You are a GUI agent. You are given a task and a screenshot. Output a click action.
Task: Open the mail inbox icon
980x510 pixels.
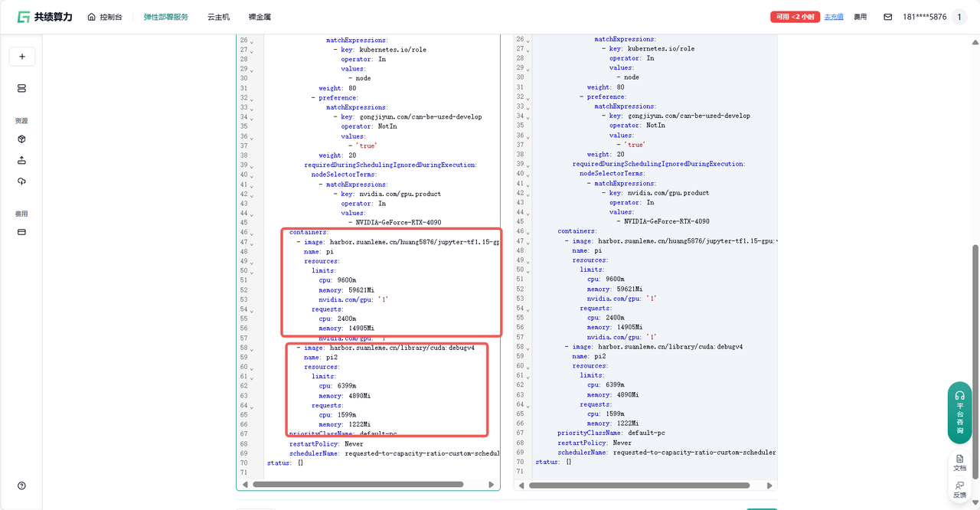[x=887, y=17]
